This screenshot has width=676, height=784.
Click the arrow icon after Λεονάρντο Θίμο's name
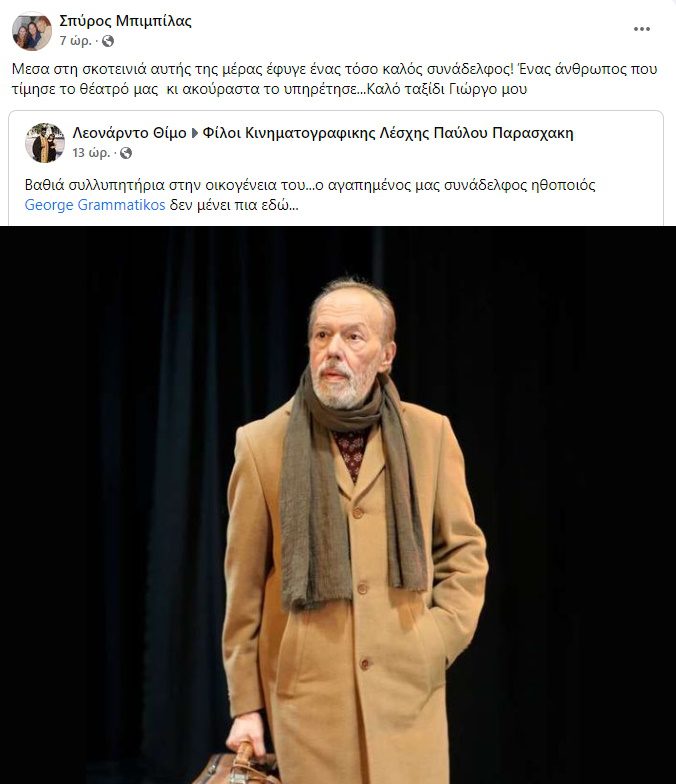click(x=195, y=134)
